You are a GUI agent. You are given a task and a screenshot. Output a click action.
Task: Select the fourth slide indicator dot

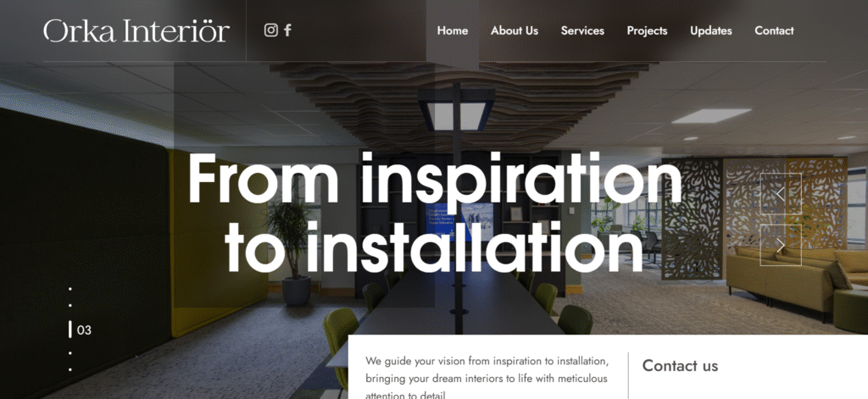coord(70,353)
